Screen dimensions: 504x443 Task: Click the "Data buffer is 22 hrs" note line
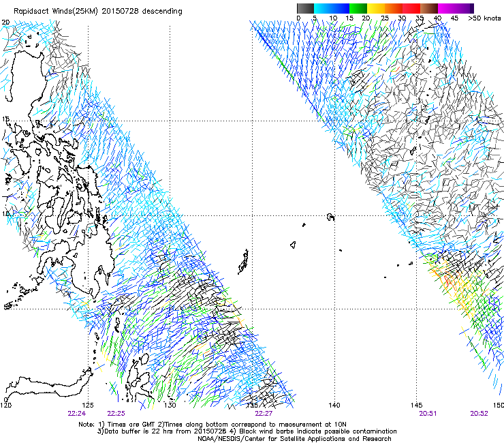247,431
